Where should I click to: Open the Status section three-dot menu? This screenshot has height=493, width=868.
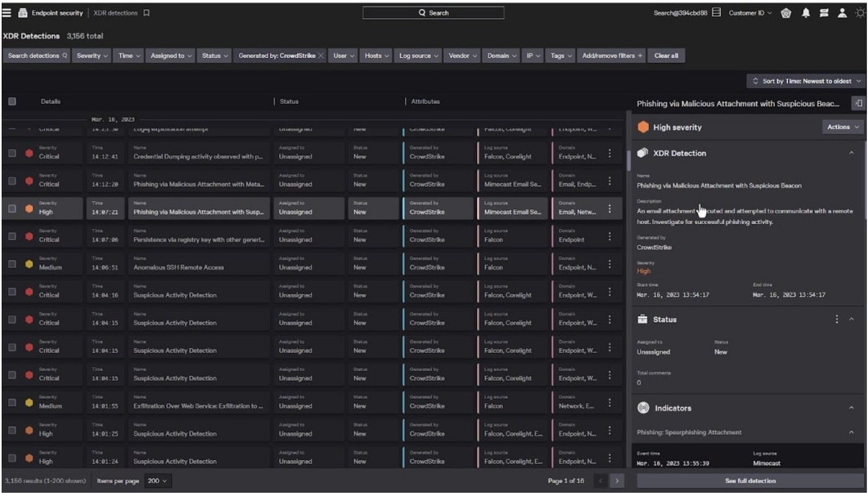(836, 319)
